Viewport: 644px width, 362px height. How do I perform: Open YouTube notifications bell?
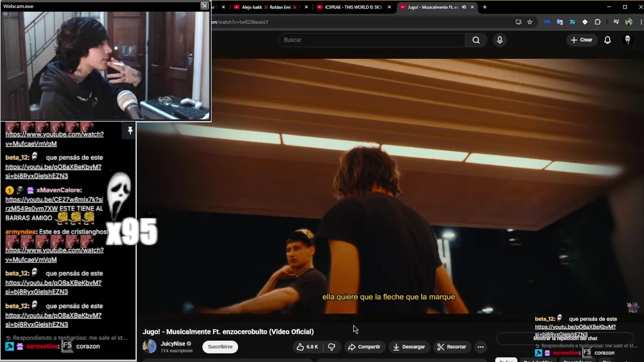[607, 40]
